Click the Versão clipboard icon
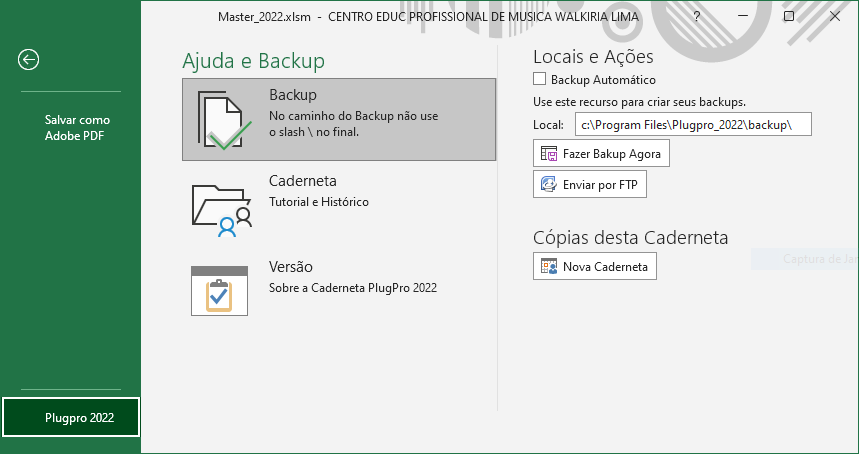This screenshot has width=859, height=454. [219, 290]
